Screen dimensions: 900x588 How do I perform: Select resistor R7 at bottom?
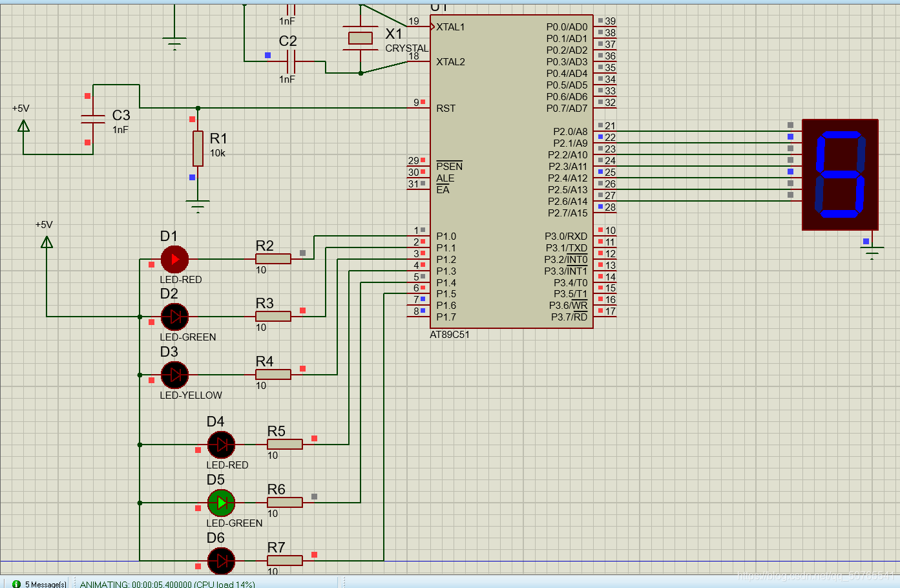[x=284, y=560]
